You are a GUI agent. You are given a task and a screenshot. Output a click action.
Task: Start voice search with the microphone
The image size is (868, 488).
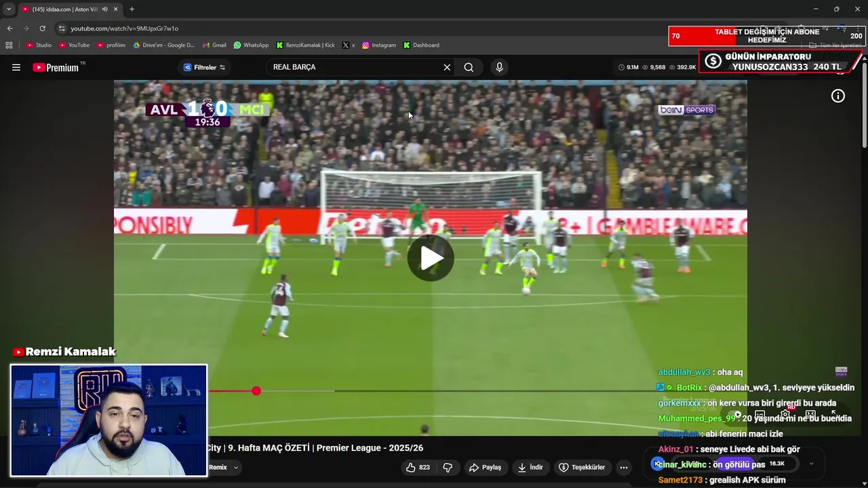coord(499,67)
